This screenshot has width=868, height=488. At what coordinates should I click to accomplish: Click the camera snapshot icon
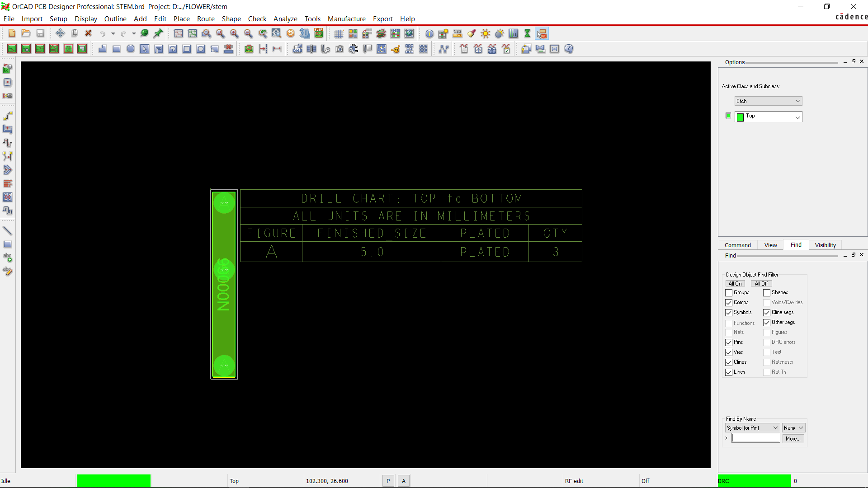tap(340, 49)
